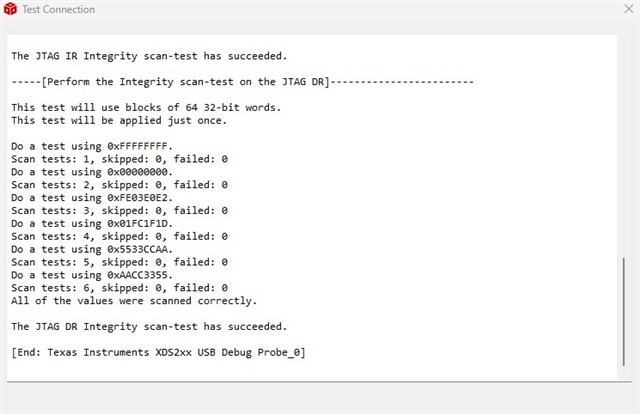Click the "Do a test using 0xFE03E0E2" line
The height and width of the screenshot is (414, 640).
point(98,198)
